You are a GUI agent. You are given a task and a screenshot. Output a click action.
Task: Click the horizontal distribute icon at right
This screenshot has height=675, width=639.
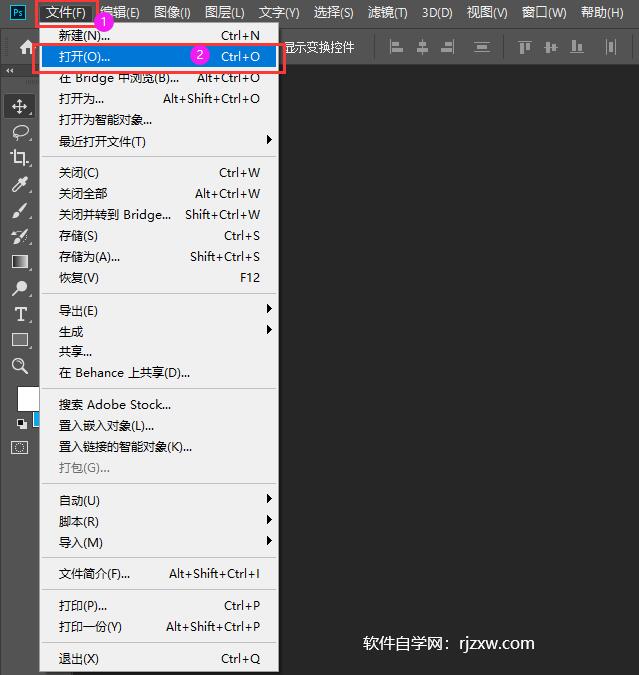(611, 46)
